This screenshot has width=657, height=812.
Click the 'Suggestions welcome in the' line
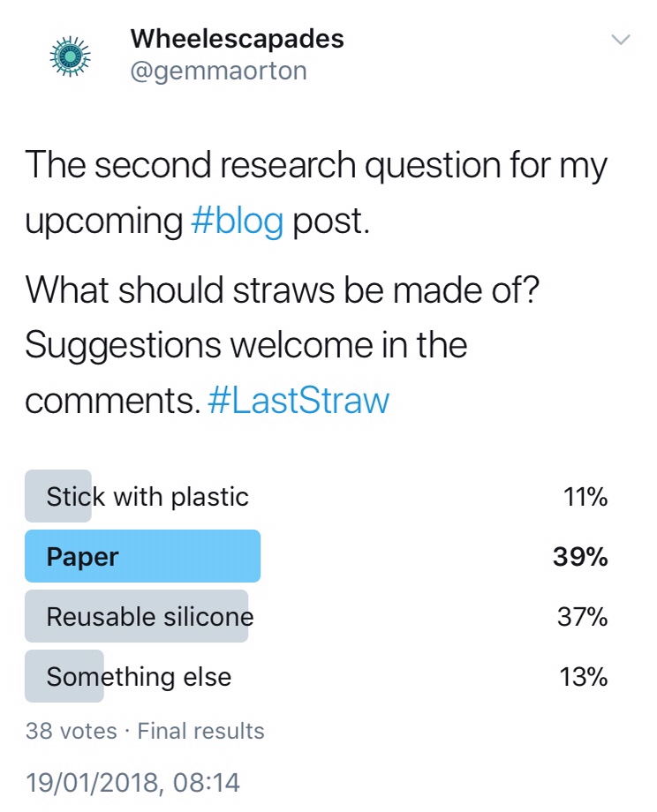point(245,345)
